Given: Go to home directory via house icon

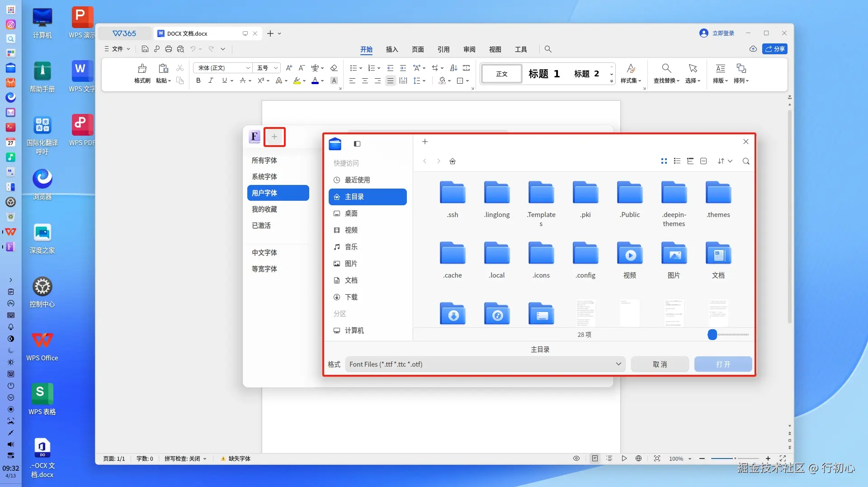Looking at the screenshot, I should click(453, 161).
